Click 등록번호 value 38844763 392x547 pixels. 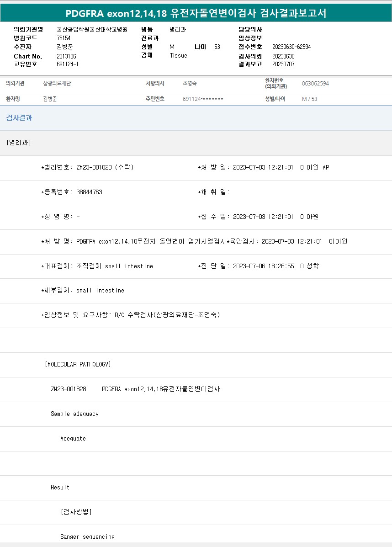coord(89,192)
